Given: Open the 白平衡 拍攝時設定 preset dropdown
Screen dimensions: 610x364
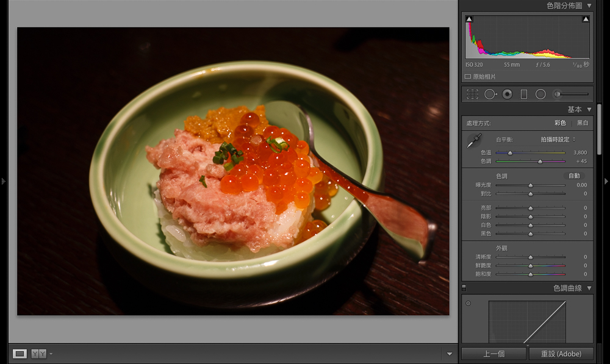Looking at the screenshot, I should [x=558, y=140].
